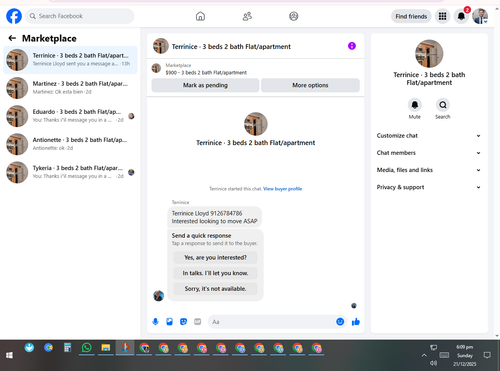Send quick reply 'Yes, are you interested?'

pyautogui.click(x=215, y=258)
